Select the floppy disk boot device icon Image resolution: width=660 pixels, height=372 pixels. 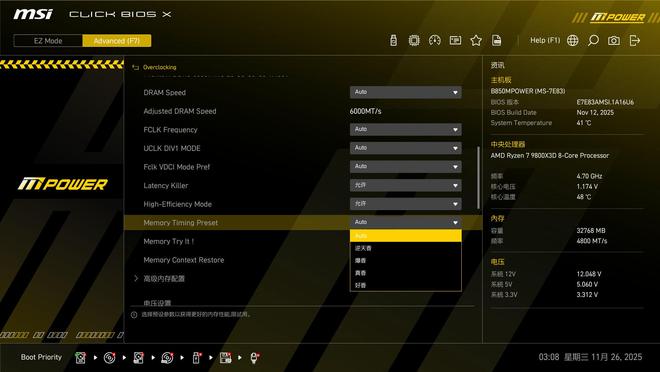click(x=226, y=358)
